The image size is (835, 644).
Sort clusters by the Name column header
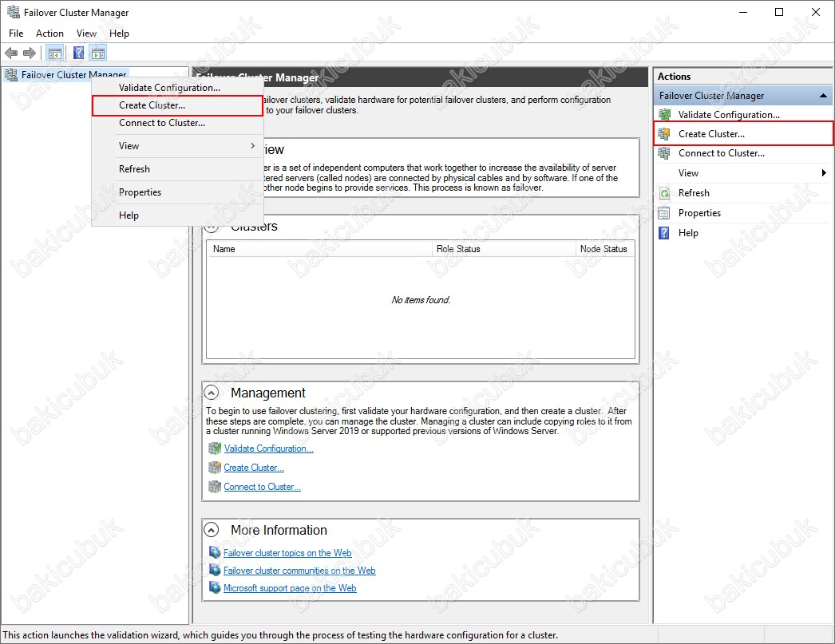(x=319, y=248)
